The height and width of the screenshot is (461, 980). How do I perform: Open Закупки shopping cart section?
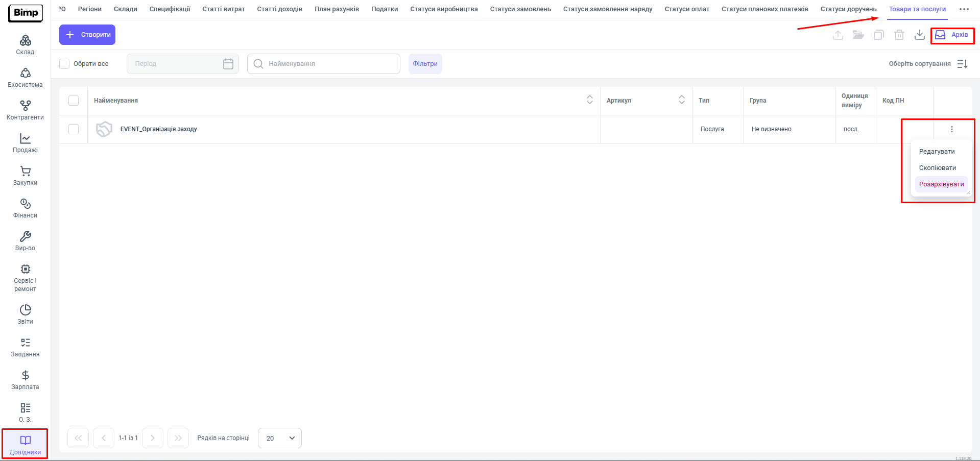(25, 175)
